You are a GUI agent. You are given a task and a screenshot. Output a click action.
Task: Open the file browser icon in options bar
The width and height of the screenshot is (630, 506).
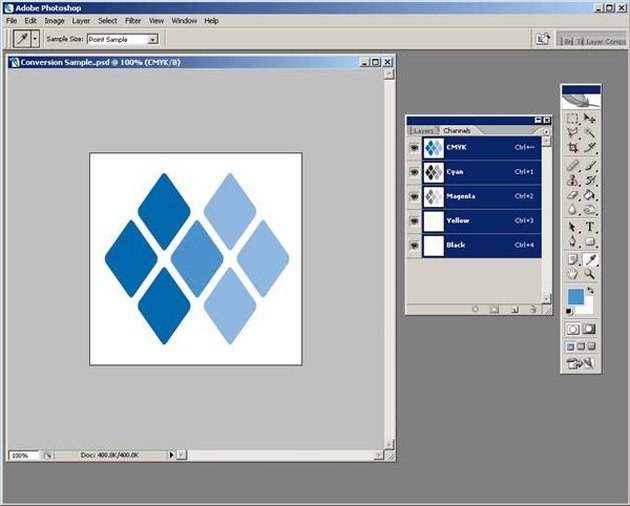point(542,39)
